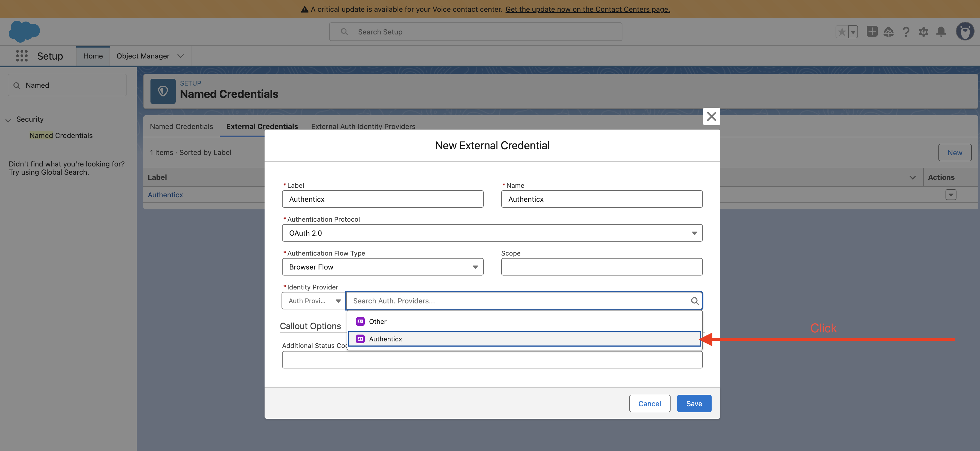
Task: Click the Label column header
Action: click(x=157, y=177)
